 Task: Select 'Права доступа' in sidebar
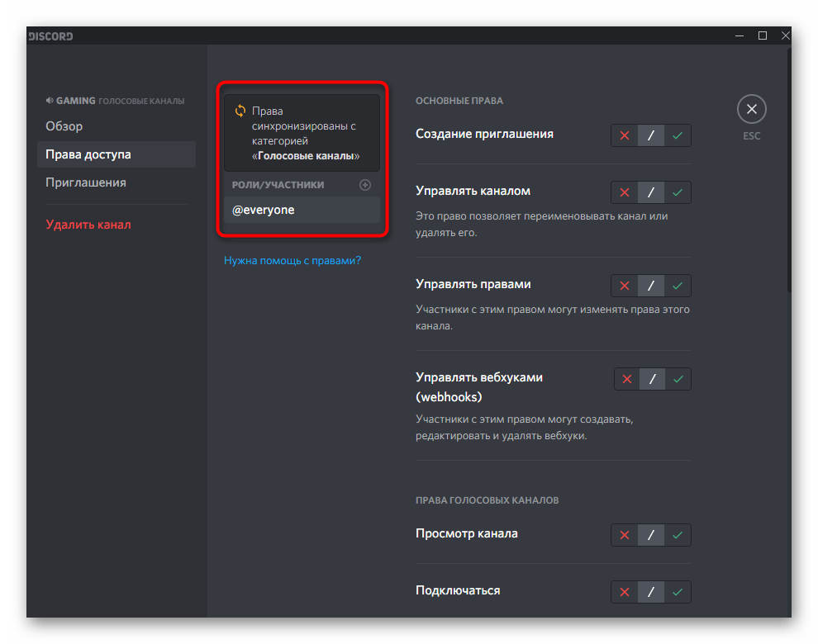88,154
